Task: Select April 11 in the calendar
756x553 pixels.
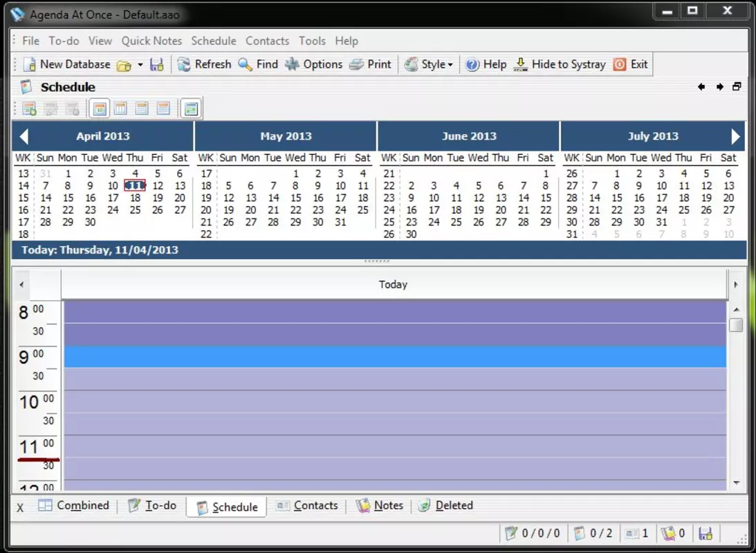Action: click(x=135, y=185)
